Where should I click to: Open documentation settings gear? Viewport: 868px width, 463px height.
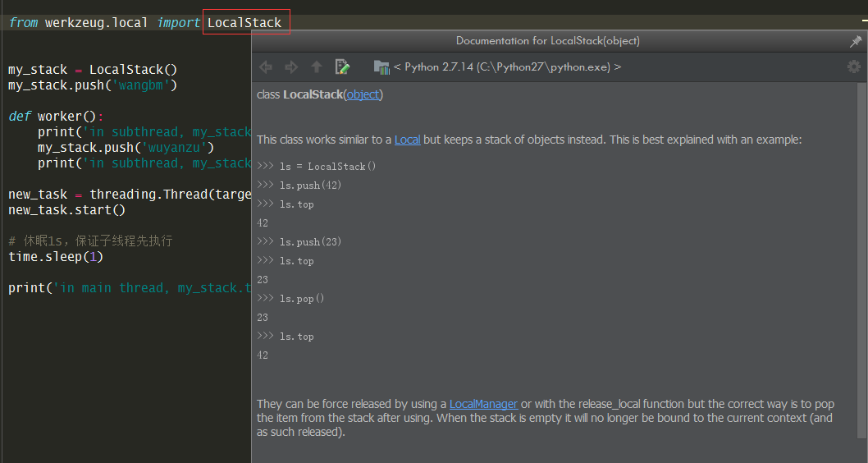(854, 67)
